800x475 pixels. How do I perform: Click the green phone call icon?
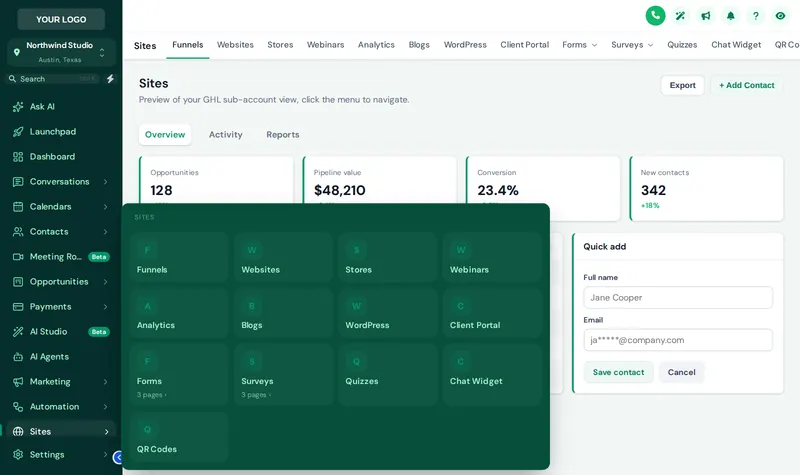(655, 16)
